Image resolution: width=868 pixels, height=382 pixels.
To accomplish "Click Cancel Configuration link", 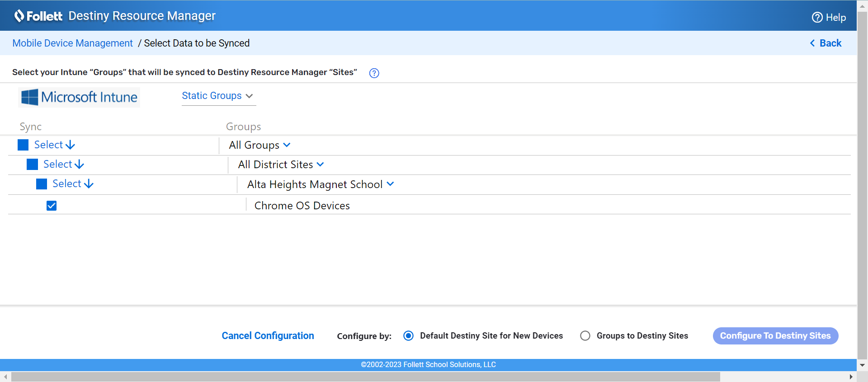I will click(268, 335).
